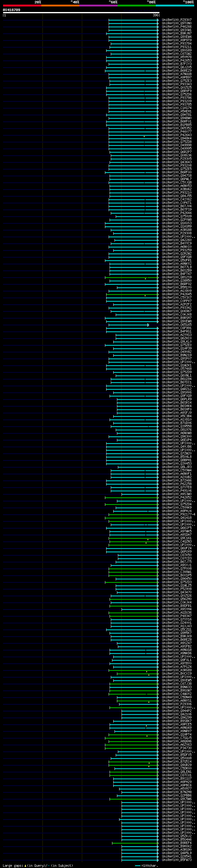The image size is (197, 868).
Task: Select hit label UniRef100_B6SRI4
Action: pos(177,403)
